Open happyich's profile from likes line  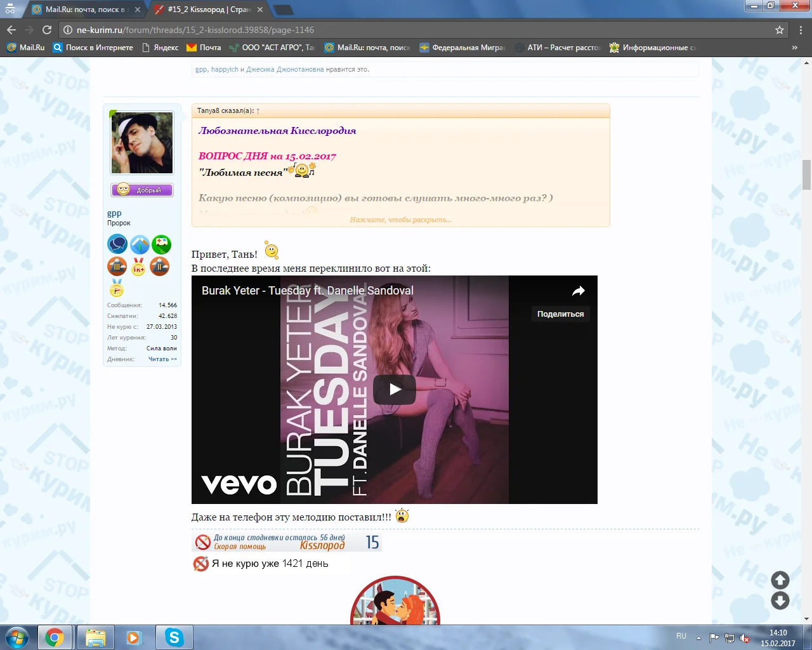pyautogui.click(x=225, y=70)
